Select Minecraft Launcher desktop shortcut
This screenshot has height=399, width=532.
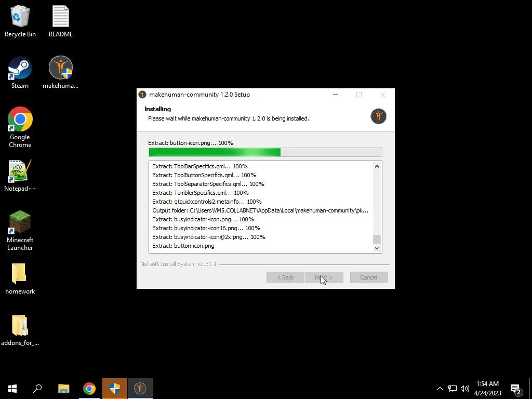(20, 231)
